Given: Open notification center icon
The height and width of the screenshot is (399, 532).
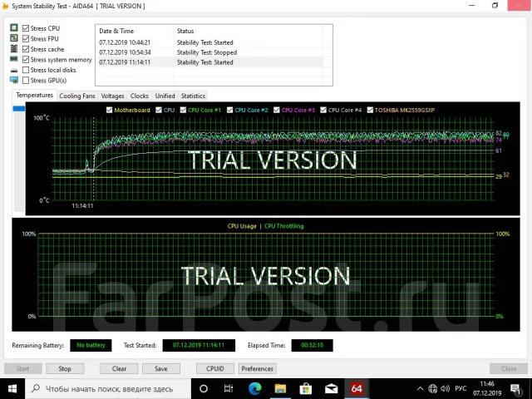Looking at the screenshot, I should (515, 390).
